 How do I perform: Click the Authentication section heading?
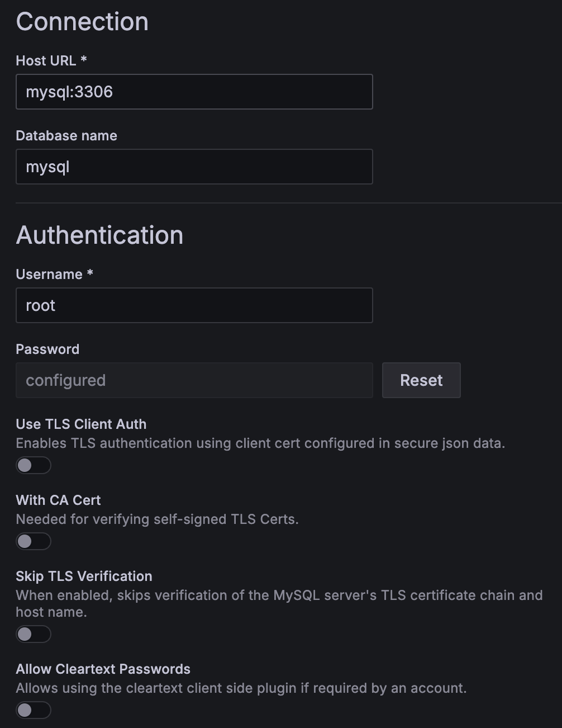[99, 235]
